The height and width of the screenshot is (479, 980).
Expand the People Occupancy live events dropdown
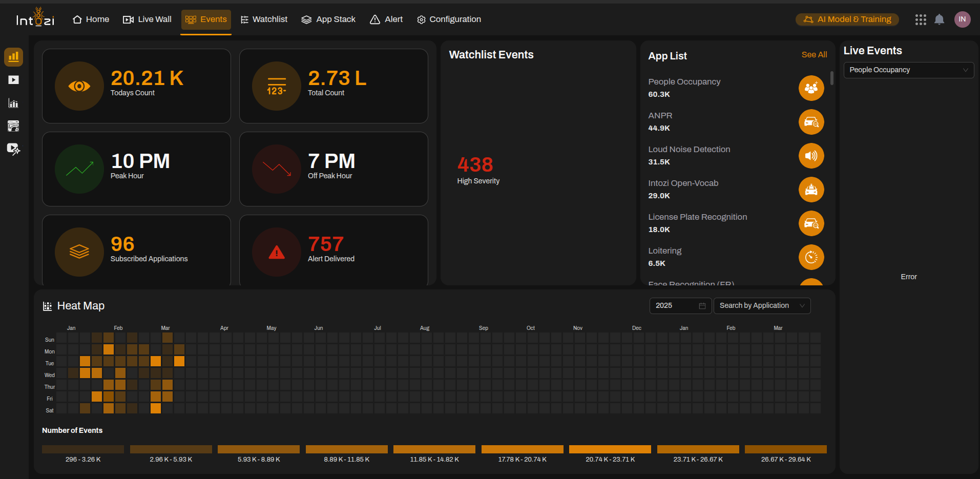[908, 70]
